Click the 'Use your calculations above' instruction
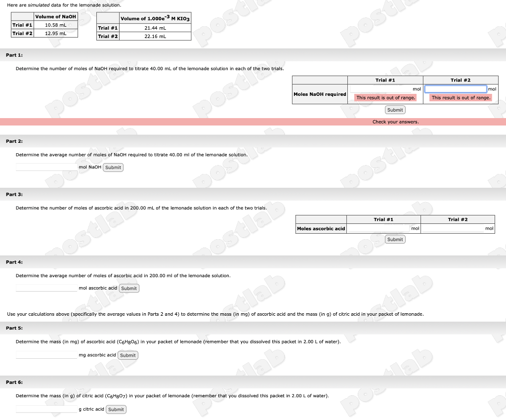 click(x=215, y=314)
